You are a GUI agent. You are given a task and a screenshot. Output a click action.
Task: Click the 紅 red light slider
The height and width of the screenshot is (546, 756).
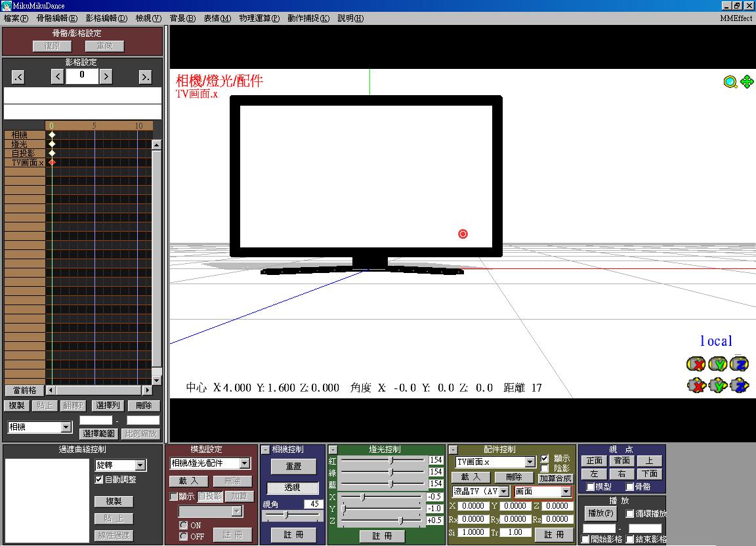coord(383,460)
